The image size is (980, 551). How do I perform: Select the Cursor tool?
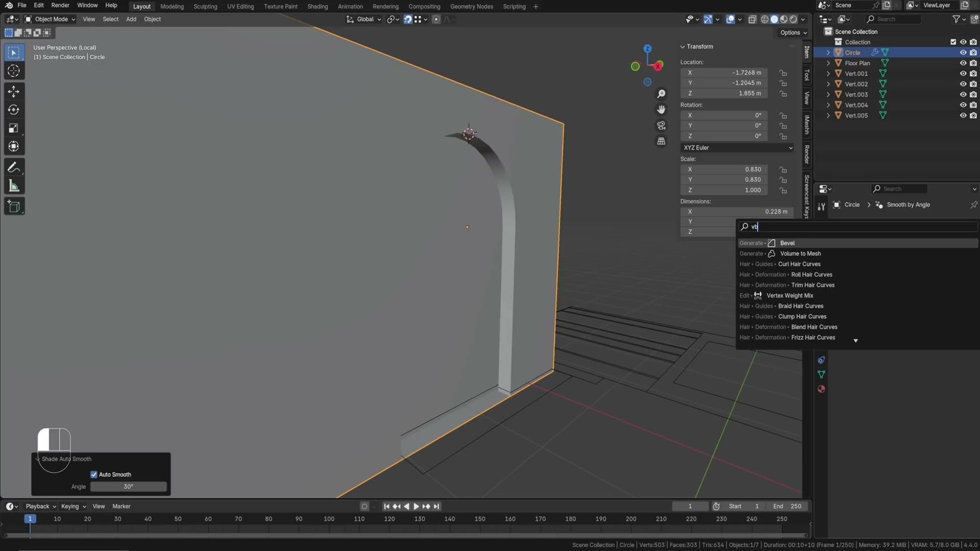pyautogui.click(x=14, y=71)
